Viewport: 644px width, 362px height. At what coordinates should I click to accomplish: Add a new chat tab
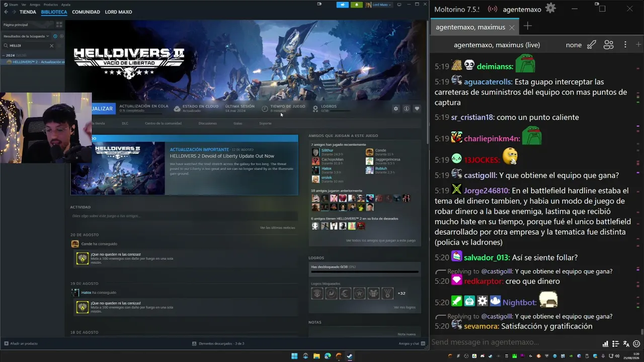click(x=527, y=26)
